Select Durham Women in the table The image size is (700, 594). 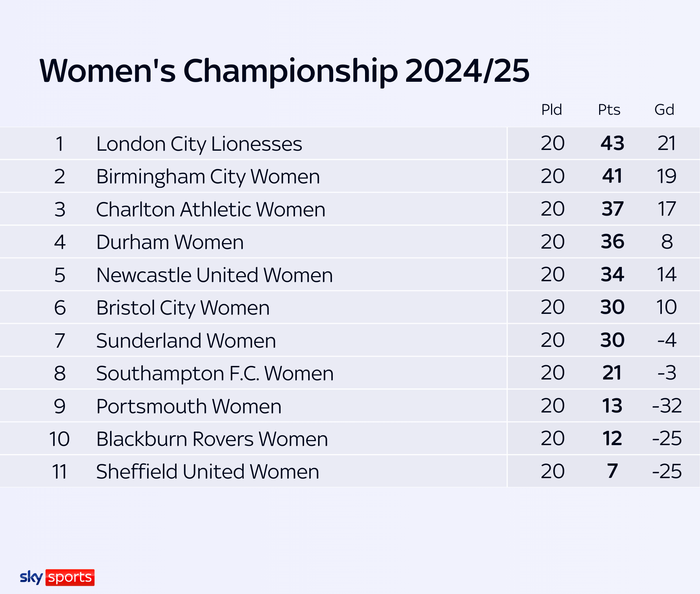click(x=170, y=242)
